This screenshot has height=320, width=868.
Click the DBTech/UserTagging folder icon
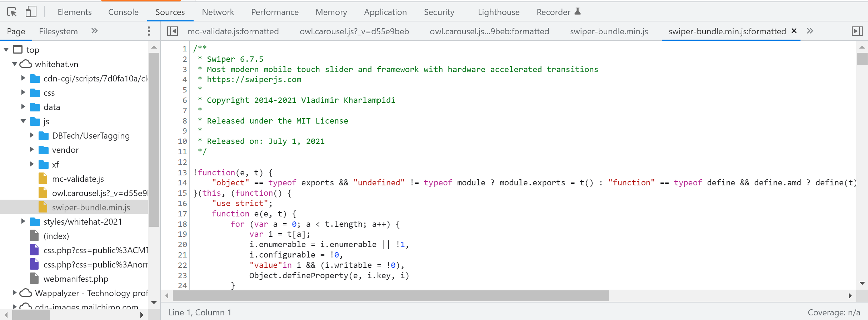point(44,136)
